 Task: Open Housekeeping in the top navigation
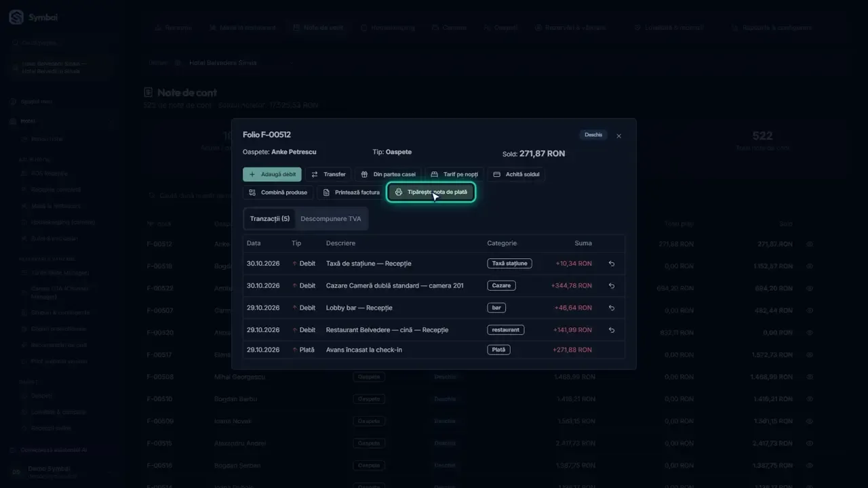click(x=388, y=28)
